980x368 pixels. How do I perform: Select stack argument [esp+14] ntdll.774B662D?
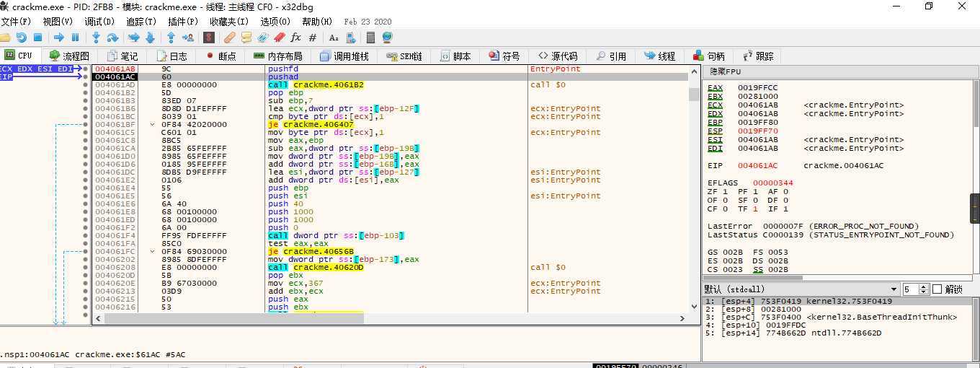click(x=837, y=333)
